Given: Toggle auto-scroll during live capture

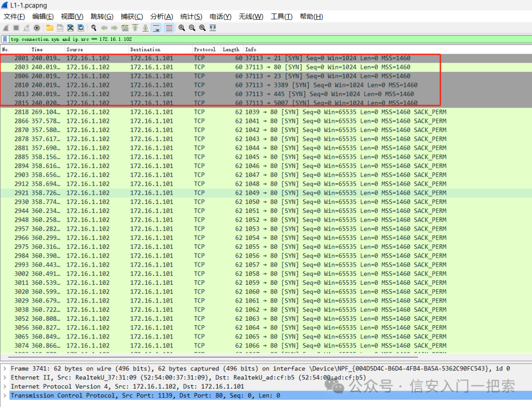Looking at the screenshot, I should 156,28.
